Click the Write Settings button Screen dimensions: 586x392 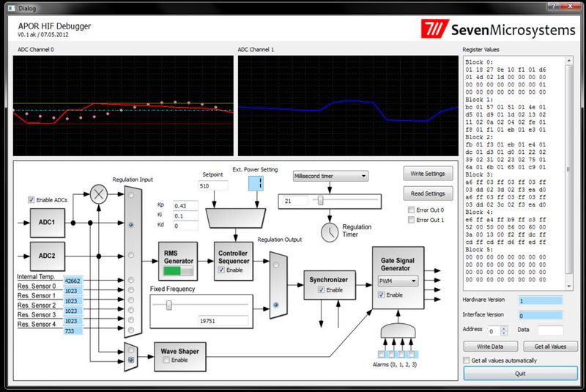[428, 174]
